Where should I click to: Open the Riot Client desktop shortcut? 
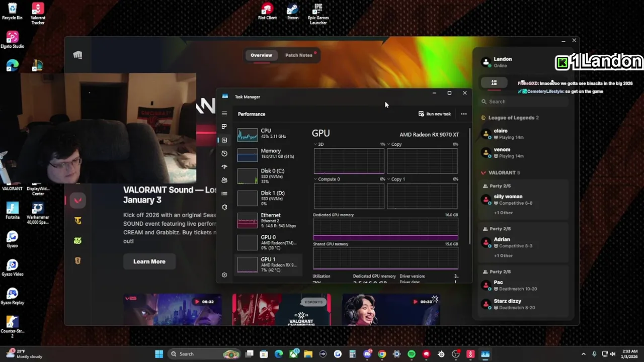[x=267, y=11]
